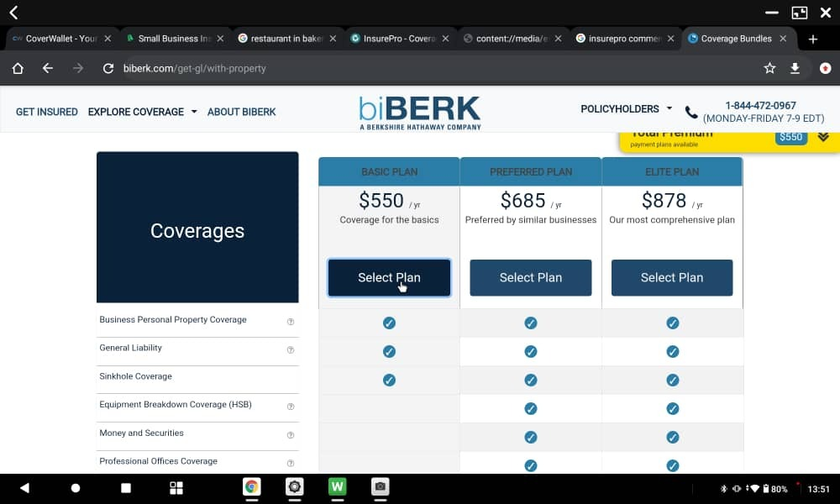Select the Elite Plan for $878
This screenshot has width=840, height=504.
672,277
